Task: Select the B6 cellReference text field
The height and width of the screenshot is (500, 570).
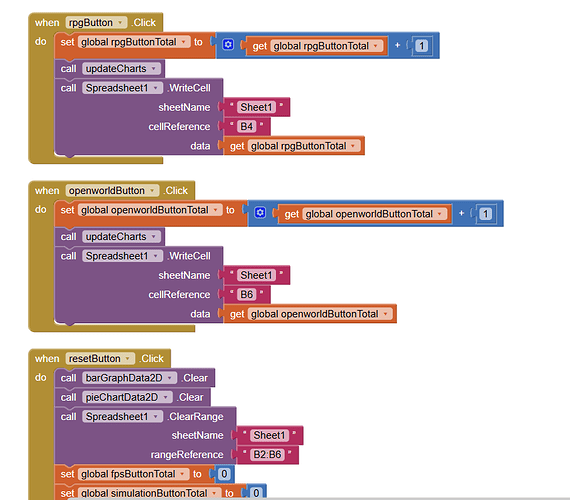Action: click(x=247, y=295)
